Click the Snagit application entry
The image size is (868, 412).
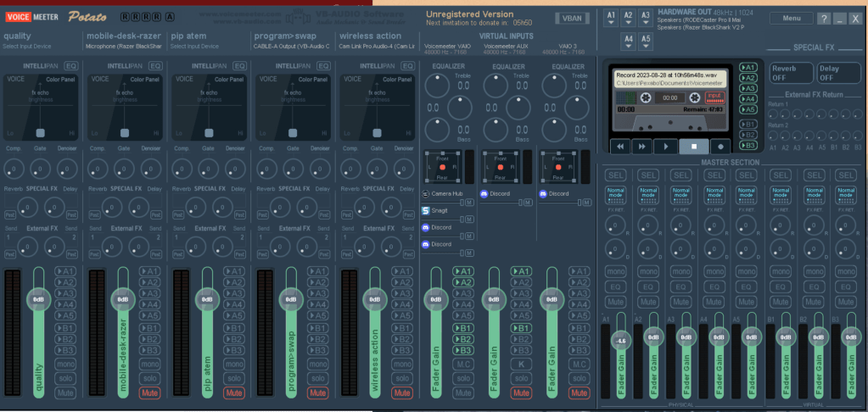tap(436, 211)
